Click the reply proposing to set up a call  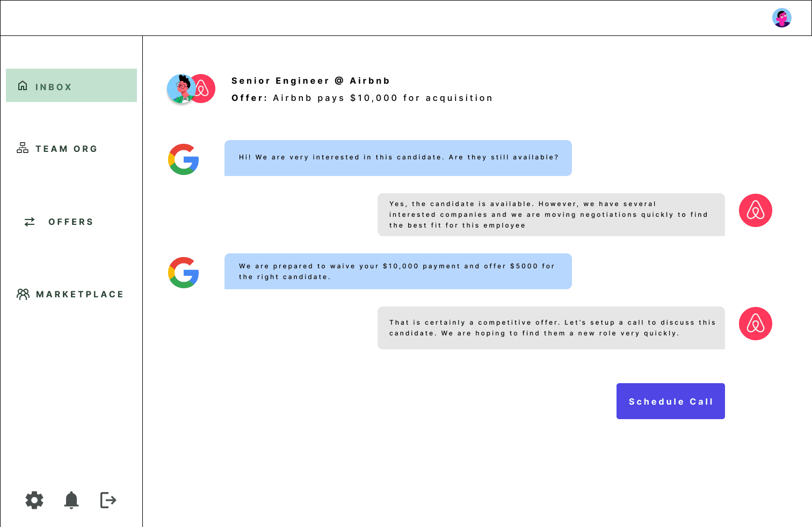[551, 328]
